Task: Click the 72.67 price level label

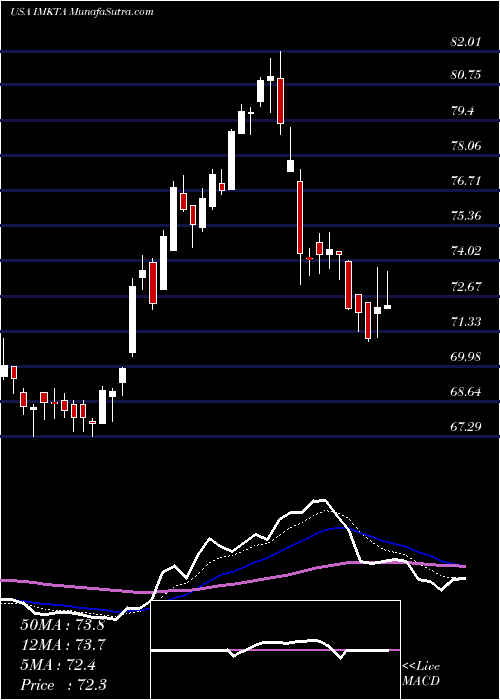Action: click(x=466, y=286)
